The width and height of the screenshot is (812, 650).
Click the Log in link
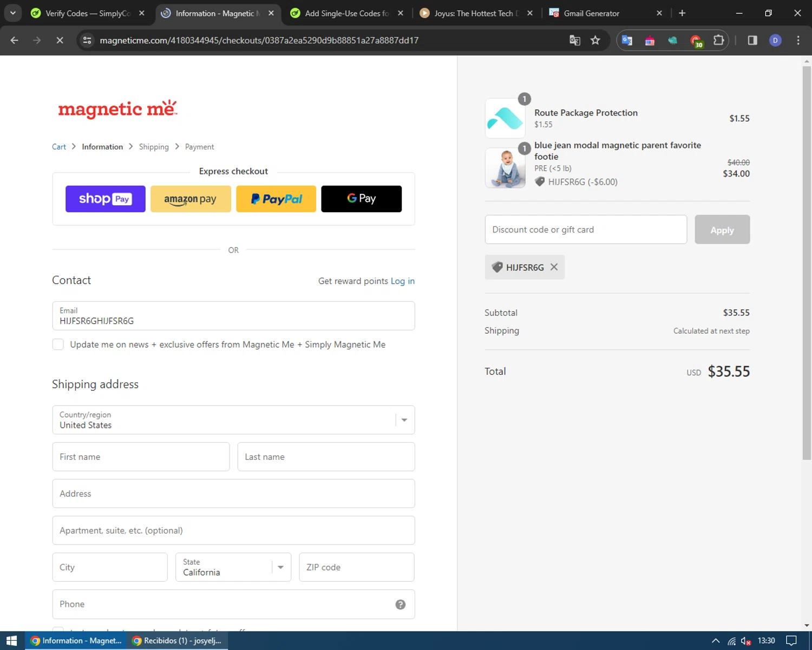pos(403,281)
